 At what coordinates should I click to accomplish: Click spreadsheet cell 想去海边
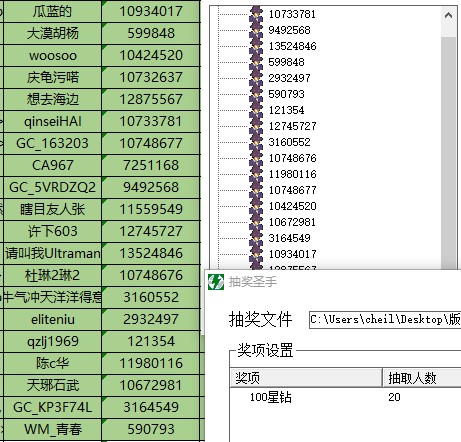coord(52,99)
